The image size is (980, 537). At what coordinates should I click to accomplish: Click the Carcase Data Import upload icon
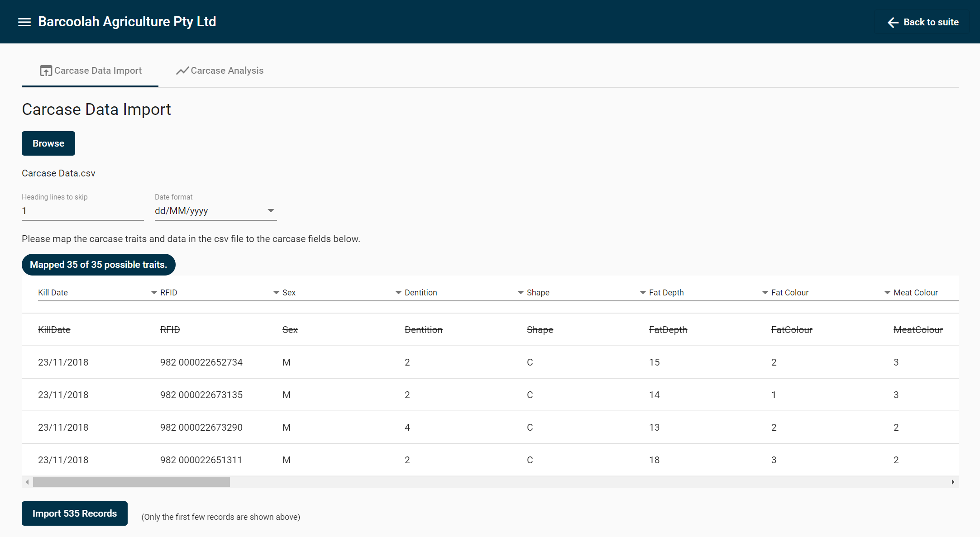click(x=46, y=71)
